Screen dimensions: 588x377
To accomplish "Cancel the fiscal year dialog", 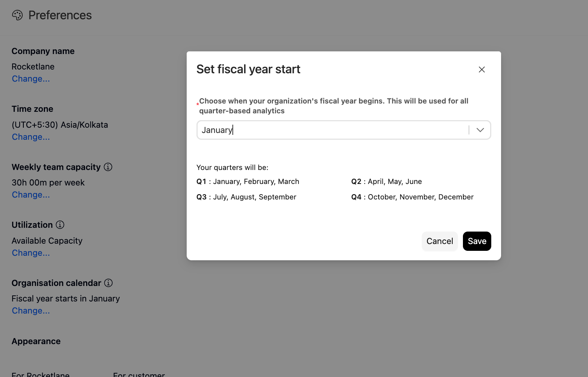I will click(x=440, y=241).
